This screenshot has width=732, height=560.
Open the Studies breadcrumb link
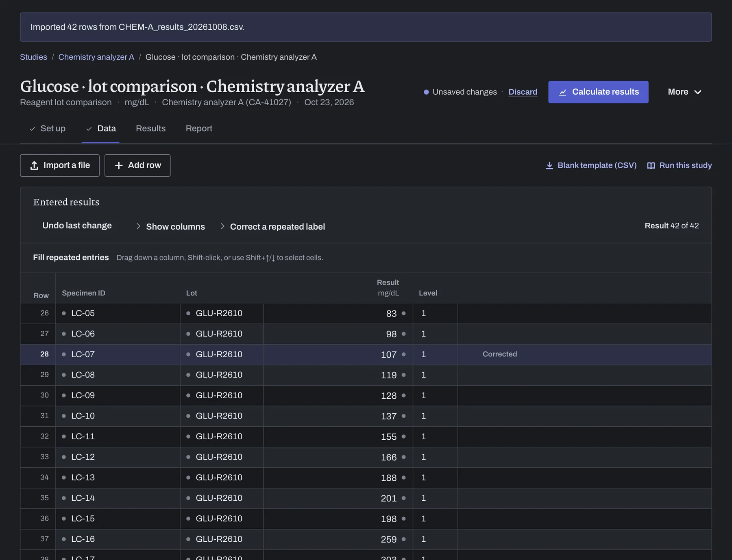point(33,57)
